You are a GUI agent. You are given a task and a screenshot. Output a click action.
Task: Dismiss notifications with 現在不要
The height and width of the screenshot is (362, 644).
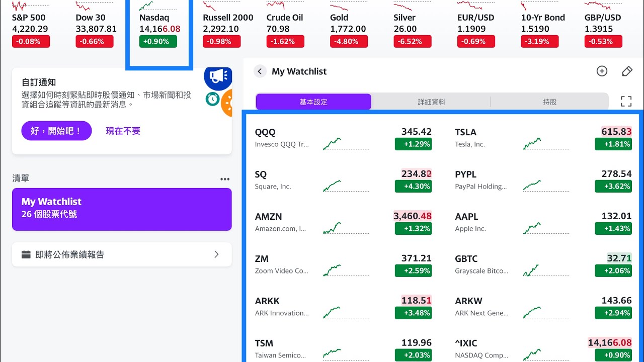pos(123,131)
